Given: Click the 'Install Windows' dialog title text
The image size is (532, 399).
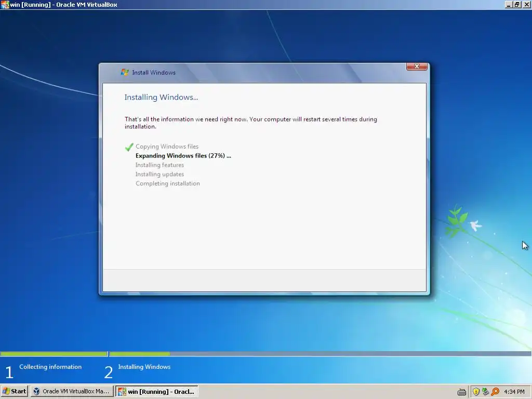Looking at the screenshot, I should tap(154, 73).
